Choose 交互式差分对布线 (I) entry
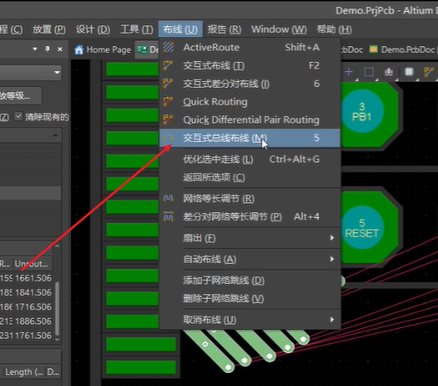Viewport: 438px width, 386px height. click(x=250, y=83)
